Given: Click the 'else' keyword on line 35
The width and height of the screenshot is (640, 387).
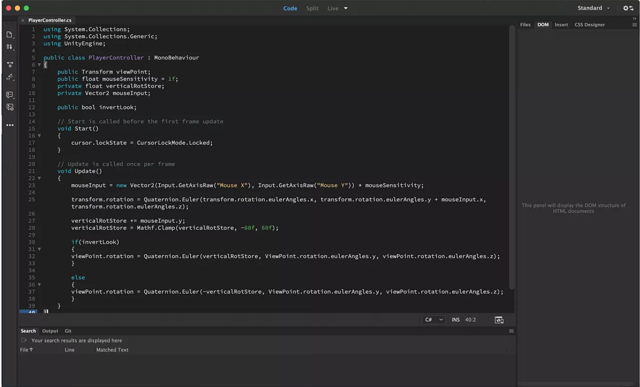Looking at the screenshot, I should (78, 278).
